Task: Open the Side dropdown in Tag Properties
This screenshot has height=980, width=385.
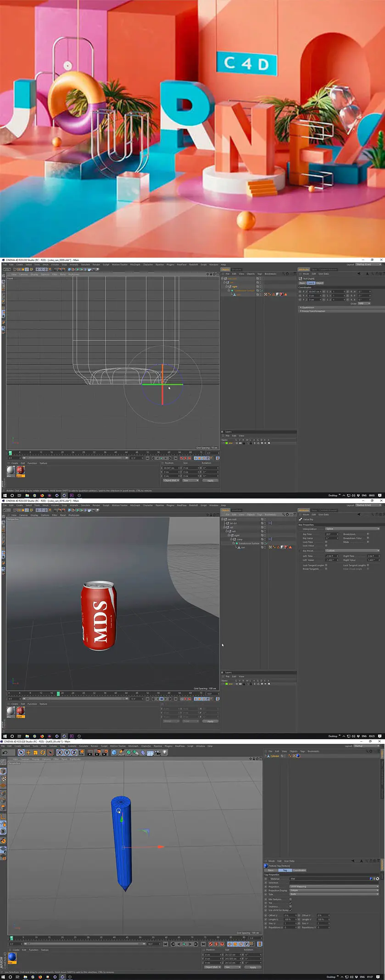Action: [x=334, y=894]
